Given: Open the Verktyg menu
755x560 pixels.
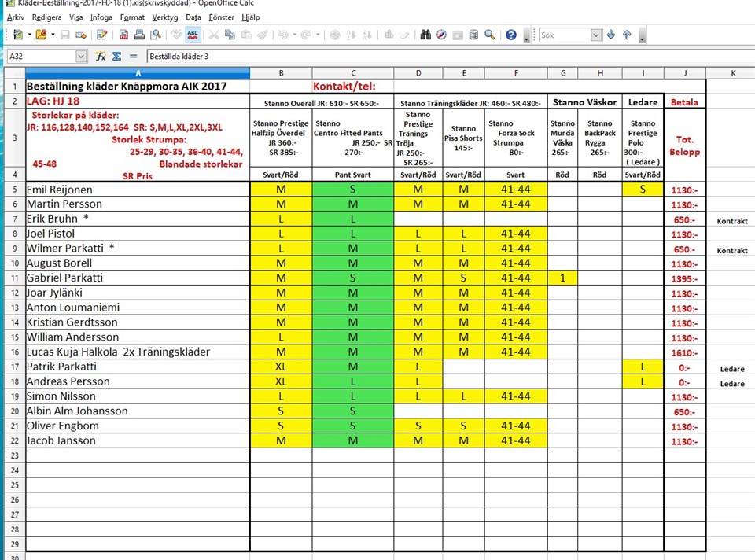Looking at the screenshot, I should click(x=165, y=17).
